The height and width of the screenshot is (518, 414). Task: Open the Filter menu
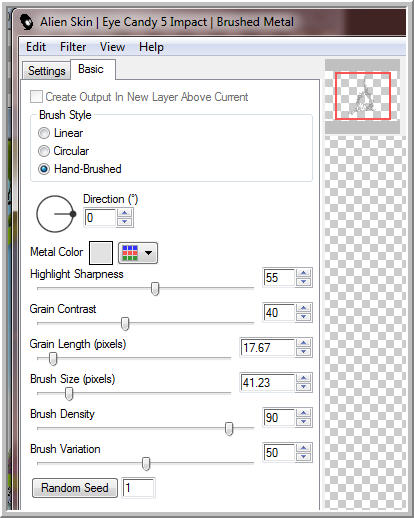(73, 47)
